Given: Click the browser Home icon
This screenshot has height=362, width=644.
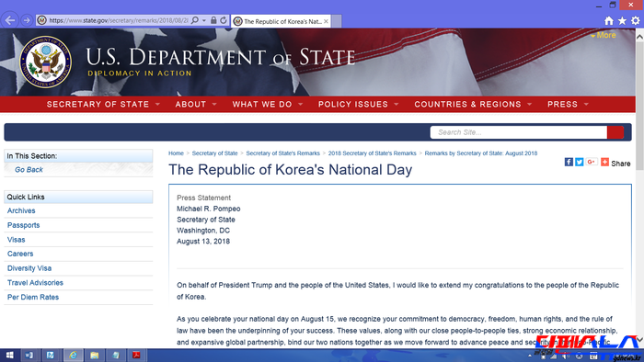Looking at the screenshot, I should pos(609,20).
